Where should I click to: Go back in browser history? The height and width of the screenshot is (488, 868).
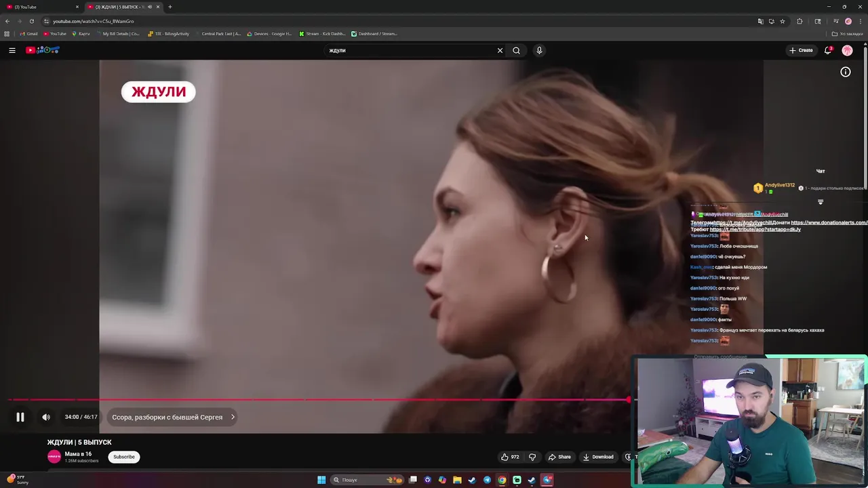(x=7, y=21)
